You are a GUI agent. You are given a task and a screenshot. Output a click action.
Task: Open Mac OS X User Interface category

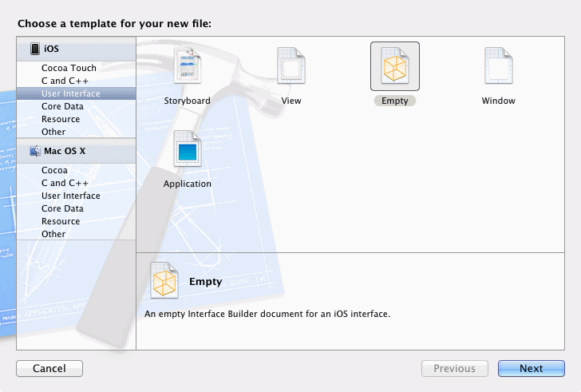tap(70, 196)
